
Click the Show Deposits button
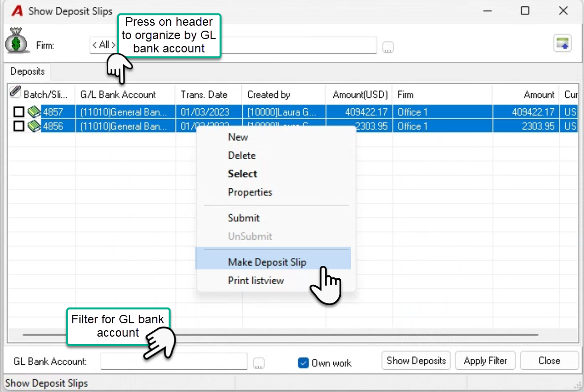tap(416, 360)
